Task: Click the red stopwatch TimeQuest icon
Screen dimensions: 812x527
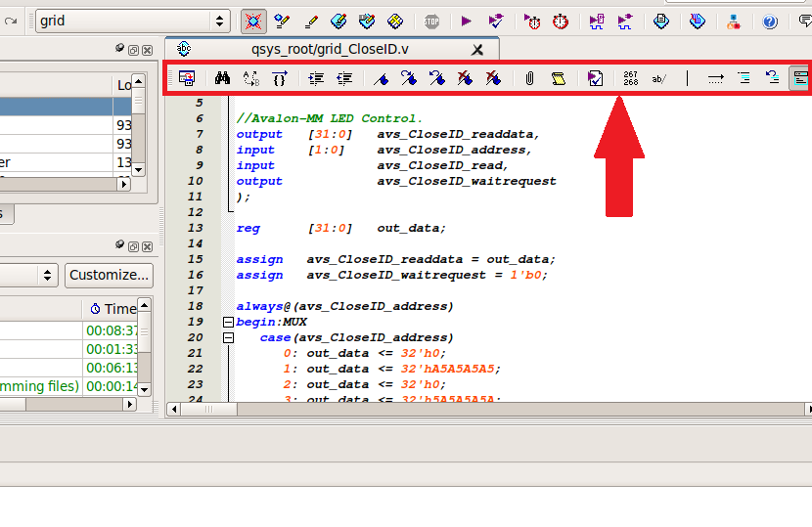Action: [x=561, y=22]
